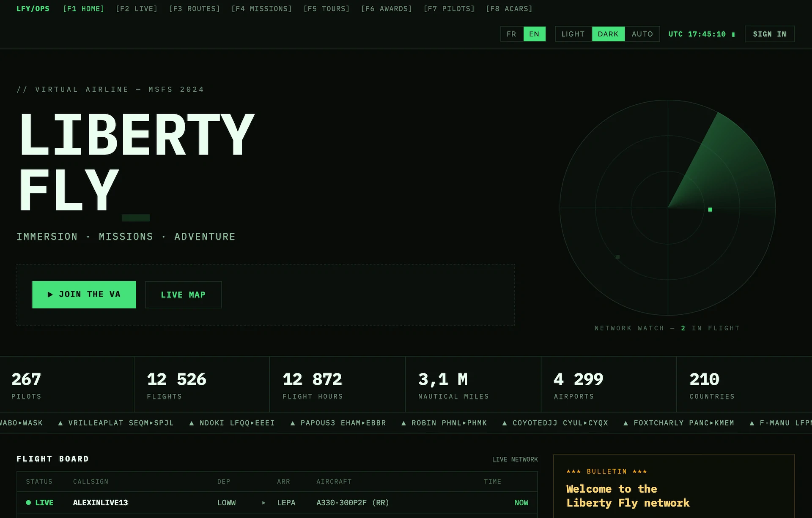Switch to LIGHT theme
This screenshot has height=518, width=812.
[573, 34]
